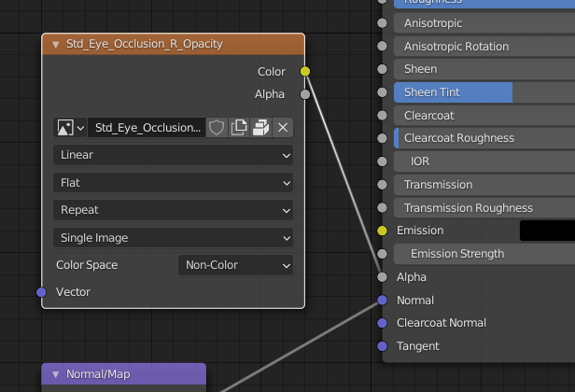Collapse the Std_Eye_Occlusion_R_Opacity node
Image resolution: width=575 pixels, height=392 pixels.
click(56, 45)
